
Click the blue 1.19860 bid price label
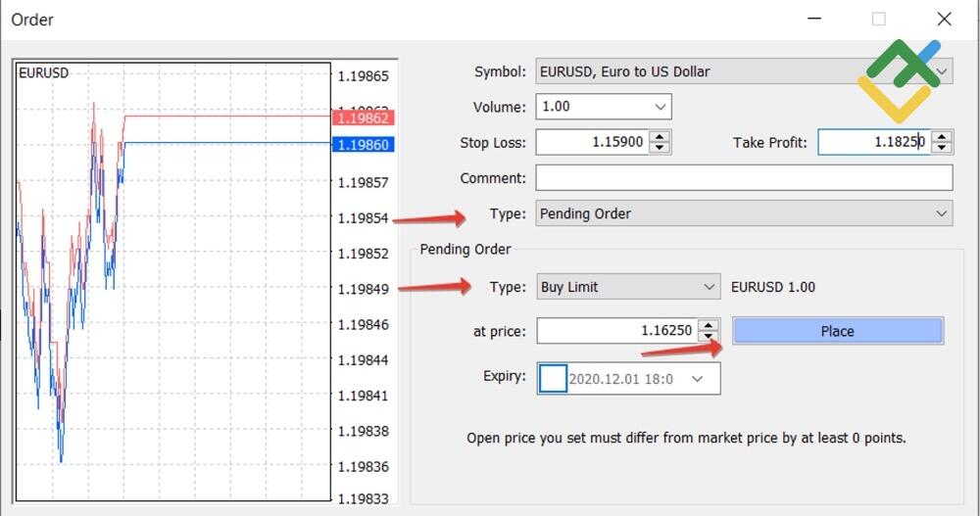(362, 145)
